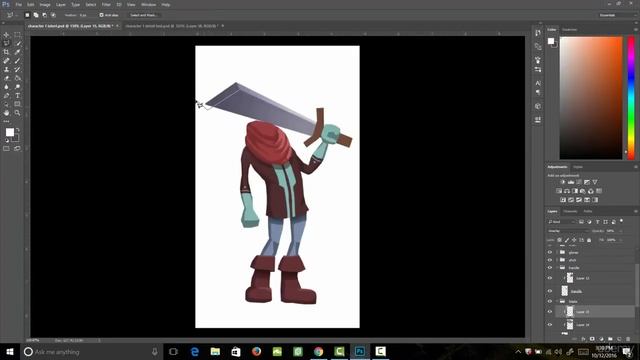Click the Select and Mask button
Viewport: 640px width, 360px height.
[x=143, y=15]
